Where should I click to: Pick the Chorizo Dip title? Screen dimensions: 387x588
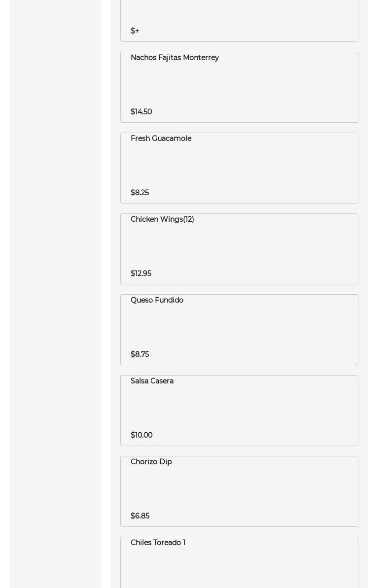151,462
